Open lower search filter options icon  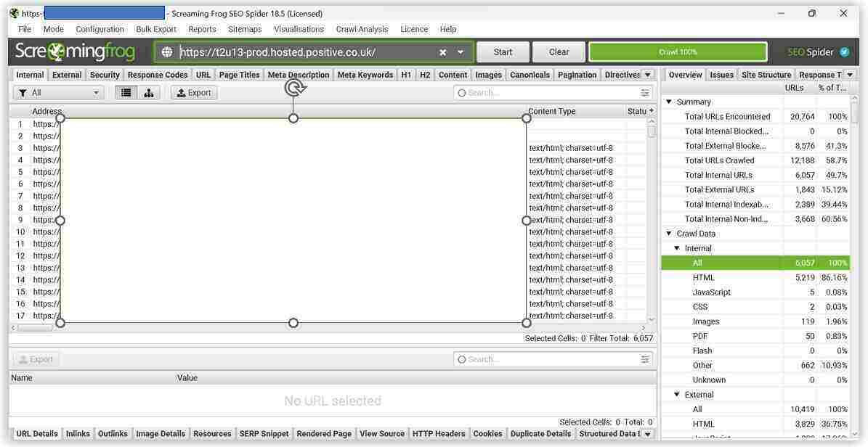tap(645, 360)
